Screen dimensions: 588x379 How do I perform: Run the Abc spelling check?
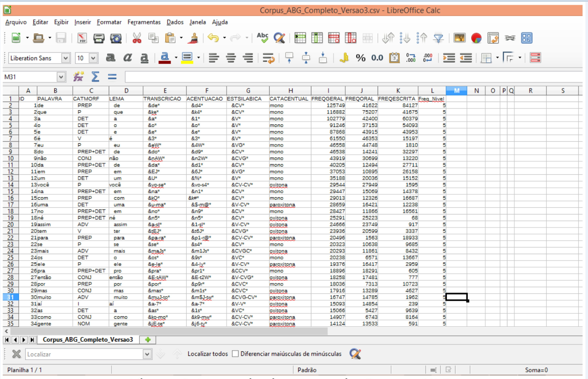click(263, 38)
